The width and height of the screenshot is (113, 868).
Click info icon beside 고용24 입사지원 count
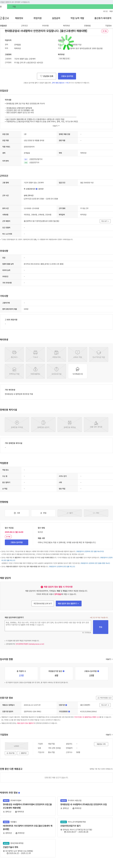coord(98,671)
